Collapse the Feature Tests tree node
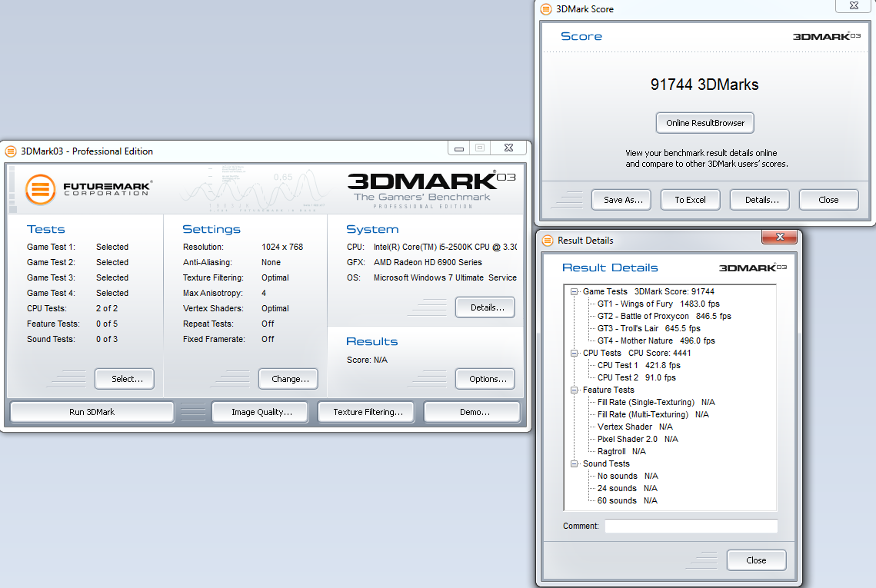876x588 pixels. pos(575,390)
